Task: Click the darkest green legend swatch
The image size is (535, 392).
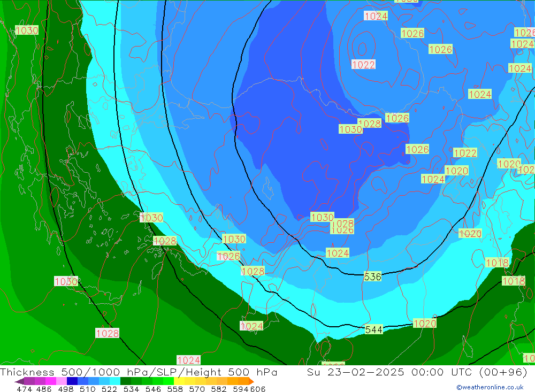Action: point(126,381)
